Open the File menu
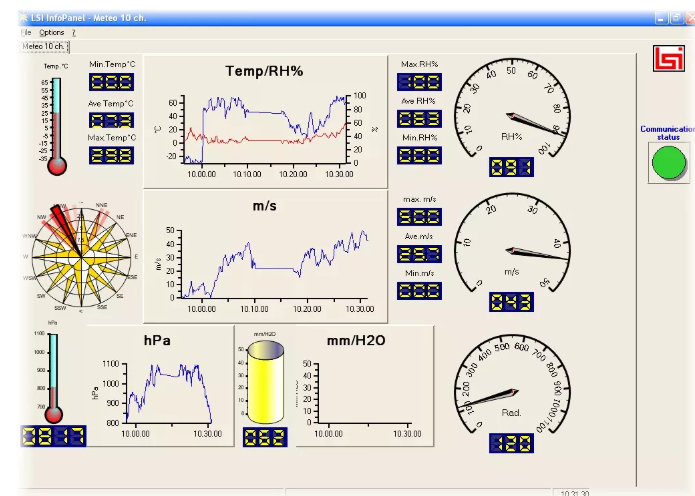 coord(26,32)
